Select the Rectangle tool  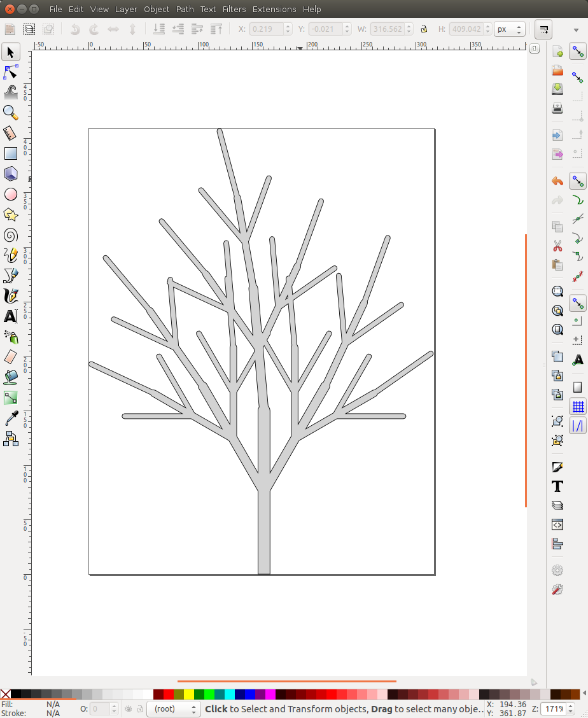point(10,153)
